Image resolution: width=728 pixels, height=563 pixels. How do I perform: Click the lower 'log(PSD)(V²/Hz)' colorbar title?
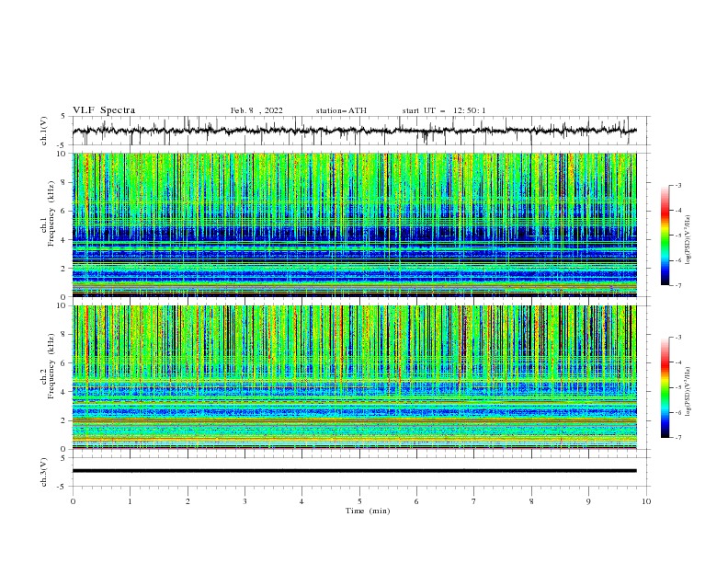tap(688, 392)
